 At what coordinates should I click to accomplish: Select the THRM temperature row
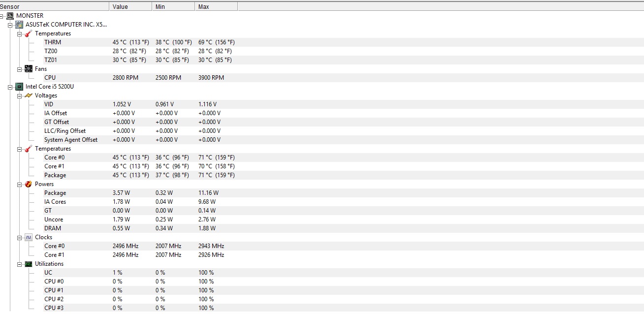[322, 42]
